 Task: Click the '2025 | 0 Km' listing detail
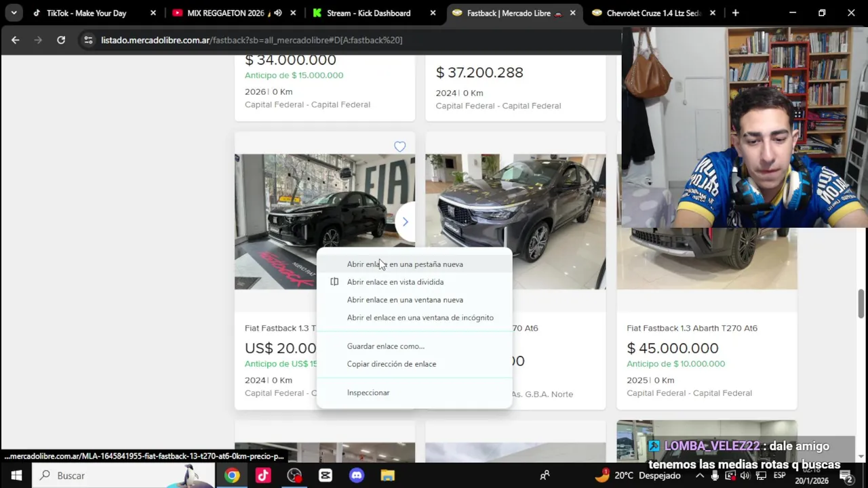(650, 380)
